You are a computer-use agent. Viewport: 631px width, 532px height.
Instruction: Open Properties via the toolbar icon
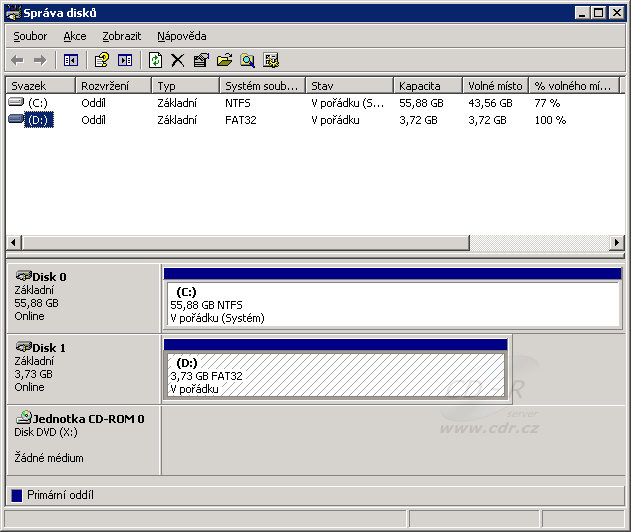coord(201,60)
